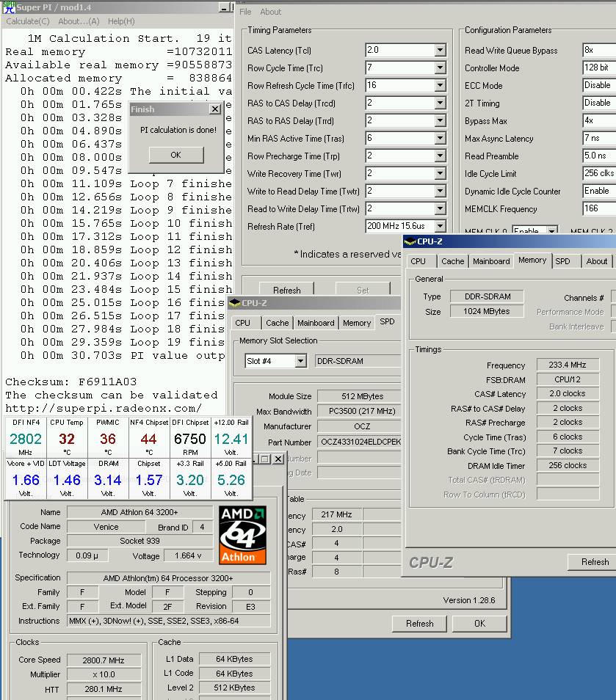The image size is (616, 700).
Task: Select Mainboard tab in SPD CPU-Z window
Action: 316,323
